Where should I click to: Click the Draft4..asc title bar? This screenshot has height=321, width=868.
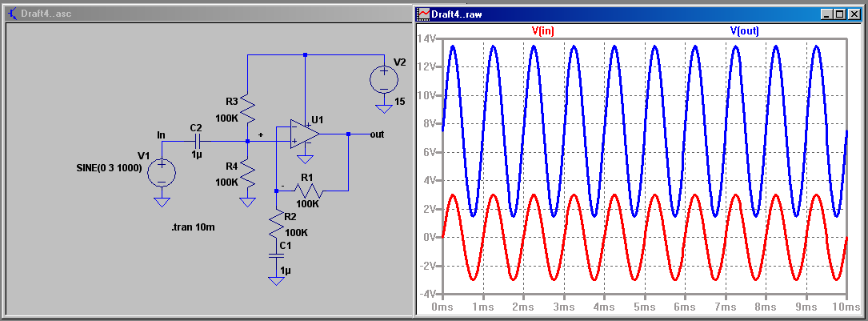coord(207,14)
